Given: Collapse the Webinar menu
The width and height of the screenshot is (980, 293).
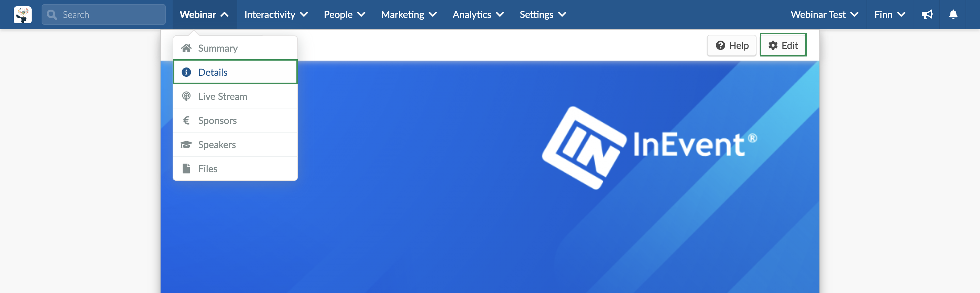Looking at the screenshot, I should (205, 14).
